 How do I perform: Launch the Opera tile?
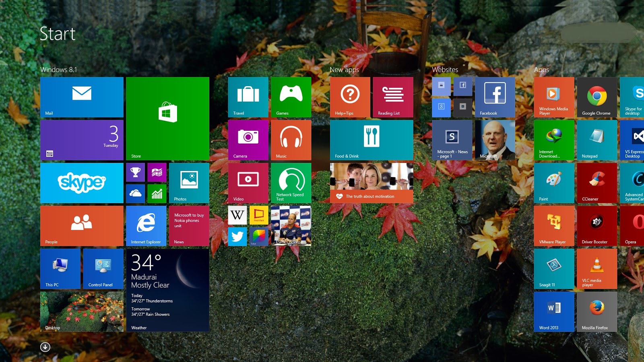(632, 226)
